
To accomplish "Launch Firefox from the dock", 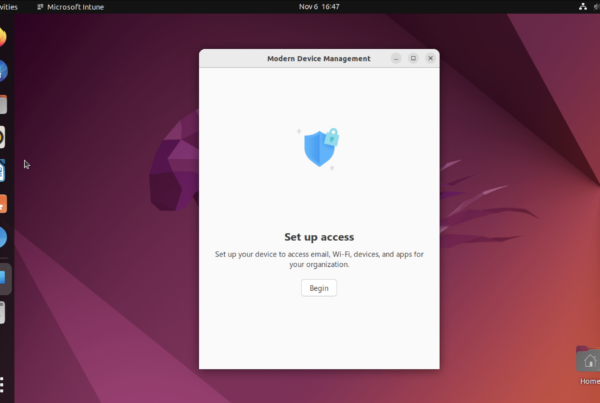I will pyautogui.click(x=2, y=37).
